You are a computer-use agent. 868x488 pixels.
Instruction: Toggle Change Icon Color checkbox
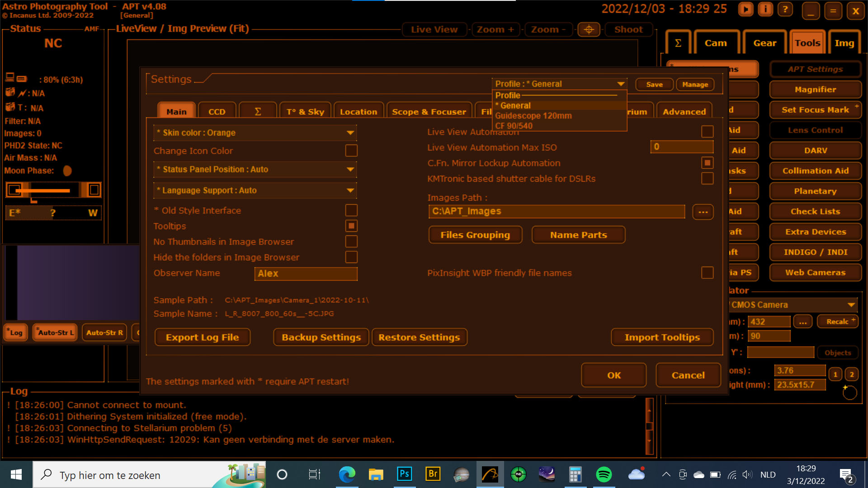(x=351, y=150)
